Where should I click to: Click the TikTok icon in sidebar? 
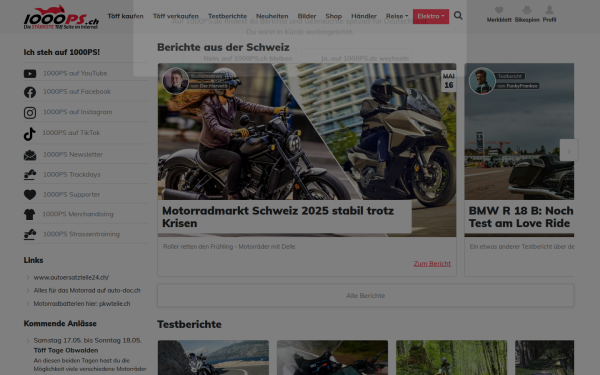pyautogui.click(x=29, y=134)
